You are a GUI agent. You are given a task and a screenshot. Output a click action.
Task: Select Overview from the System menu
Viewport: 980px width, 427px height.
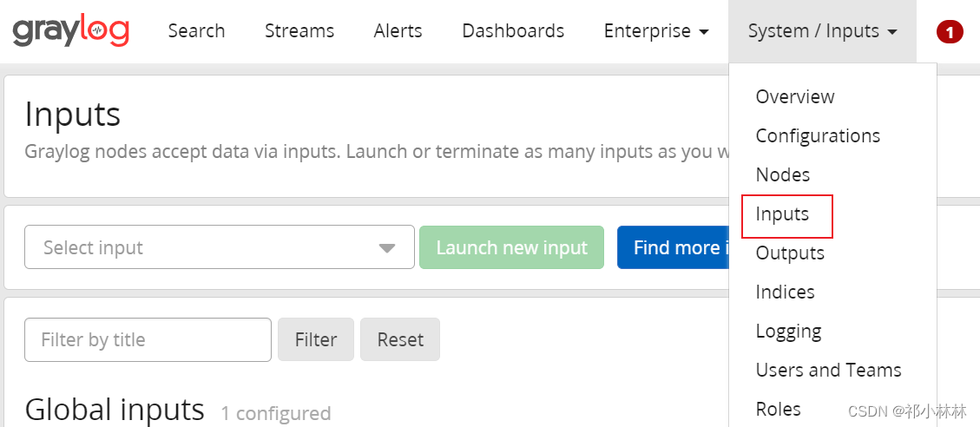795,96
